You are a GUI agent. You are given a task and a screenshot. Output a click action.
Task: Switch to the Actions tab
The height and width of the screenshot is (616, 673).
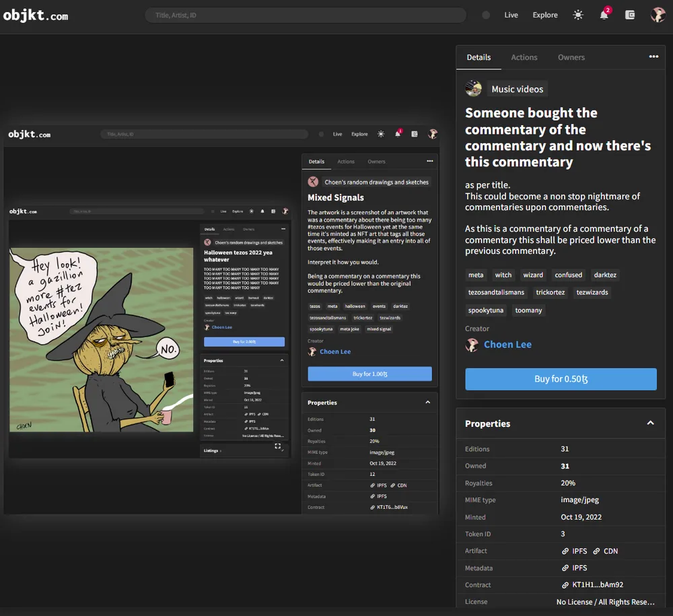(524, 57)
